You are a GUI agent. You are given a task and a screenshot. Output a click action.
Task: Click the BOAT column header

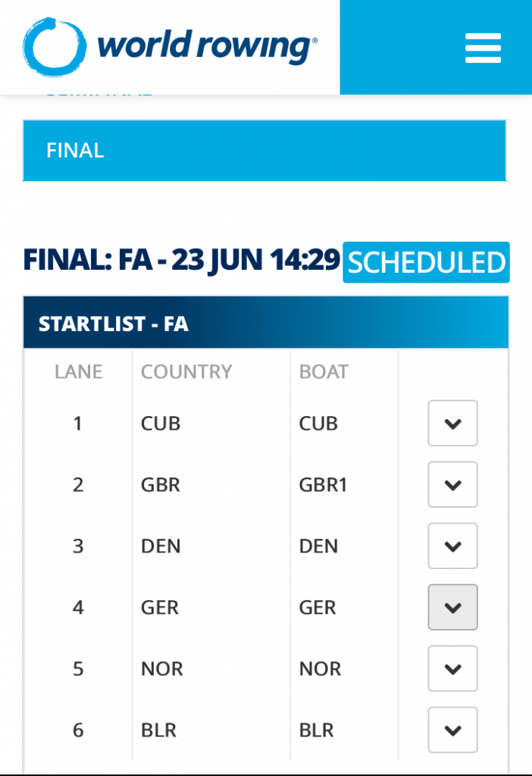[324, 371]
